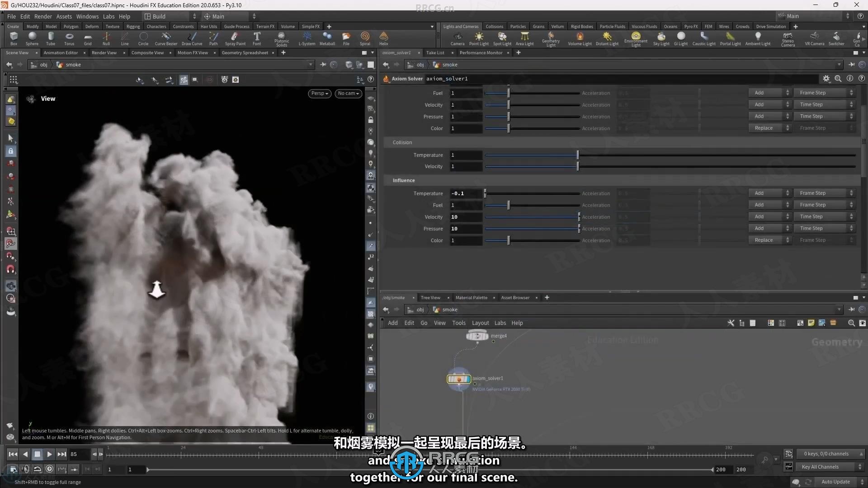
Task: Create a Sphere from the shelf
Action: point(32,38)
